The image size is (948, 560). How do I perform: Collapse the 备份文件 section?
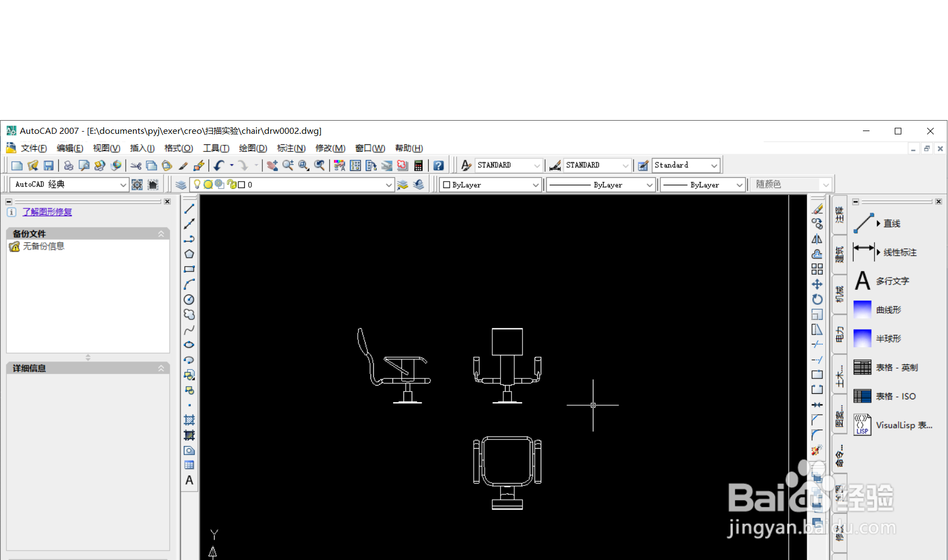coord(161,234)
